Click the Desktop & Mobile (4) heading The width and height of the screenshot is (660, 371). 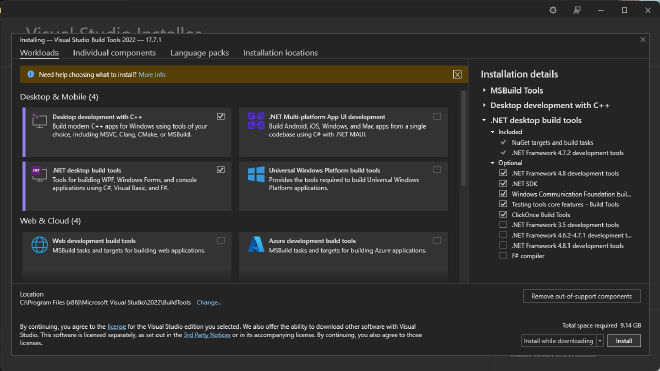coord(59,97)
